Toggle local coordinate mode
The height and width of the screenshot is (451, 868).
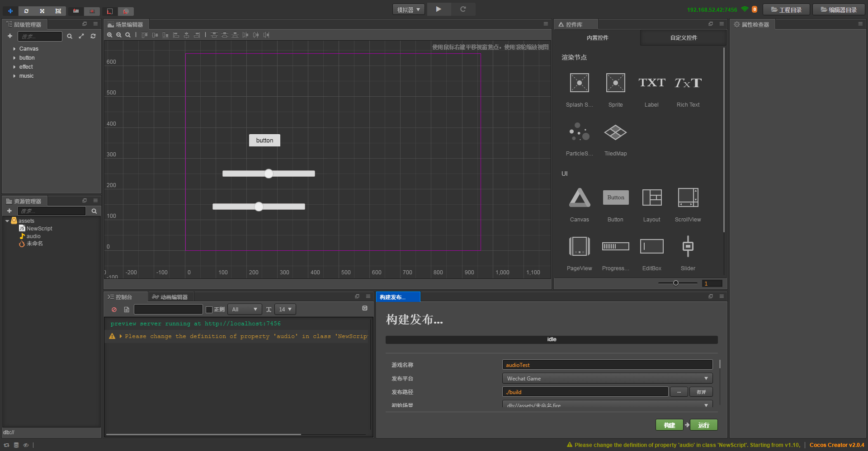coord(110,11)
